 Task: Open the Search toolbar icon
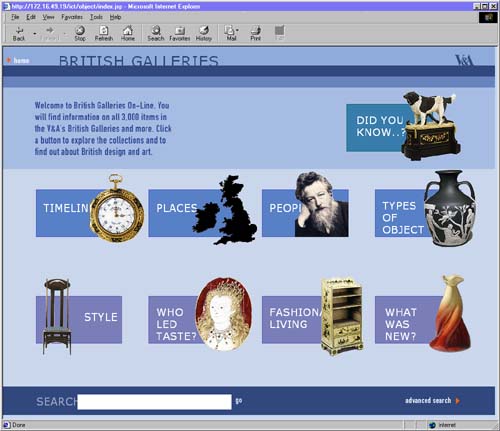(x=156, y=33)
